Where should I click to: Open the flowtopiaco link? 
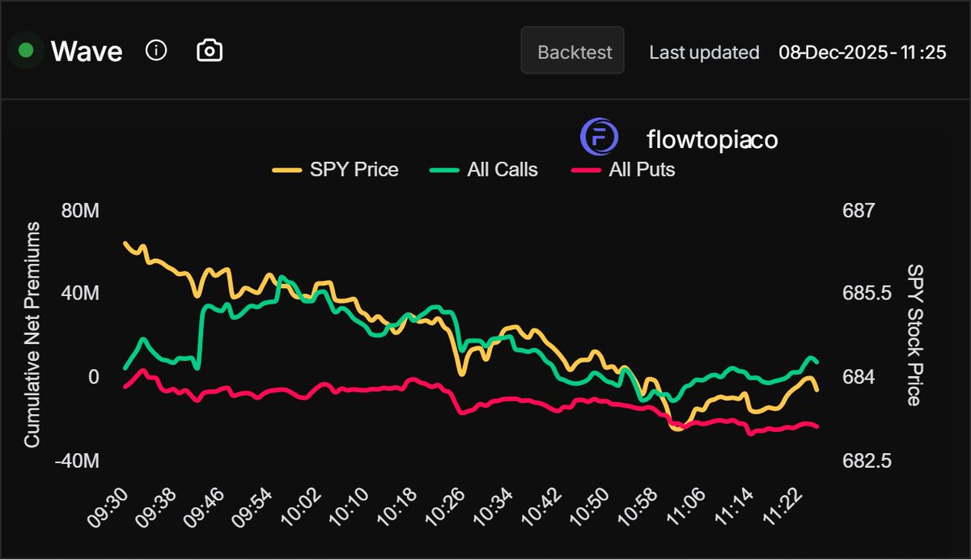pyautogui.click(x=711, y=139)
